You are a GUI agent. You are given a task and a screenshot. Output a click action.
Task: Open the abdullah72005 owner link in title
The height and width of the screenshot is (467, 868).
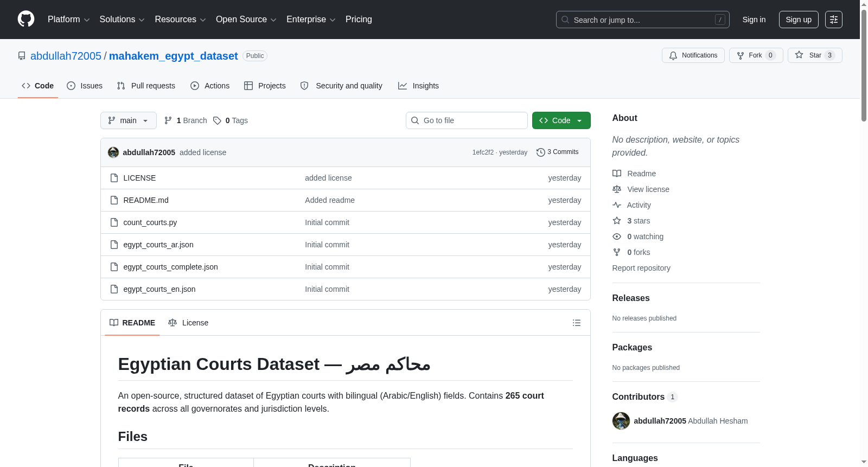66,56
